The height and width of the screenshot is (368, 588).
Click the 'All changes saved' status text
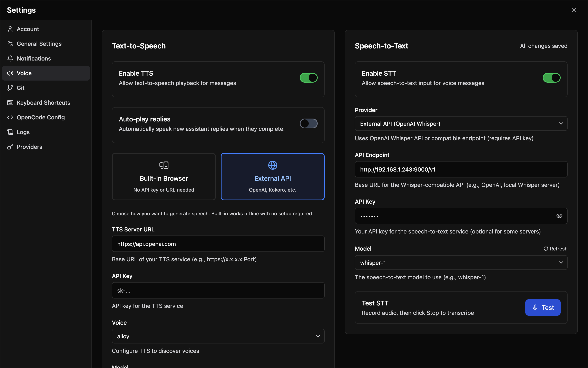(543, 46)
